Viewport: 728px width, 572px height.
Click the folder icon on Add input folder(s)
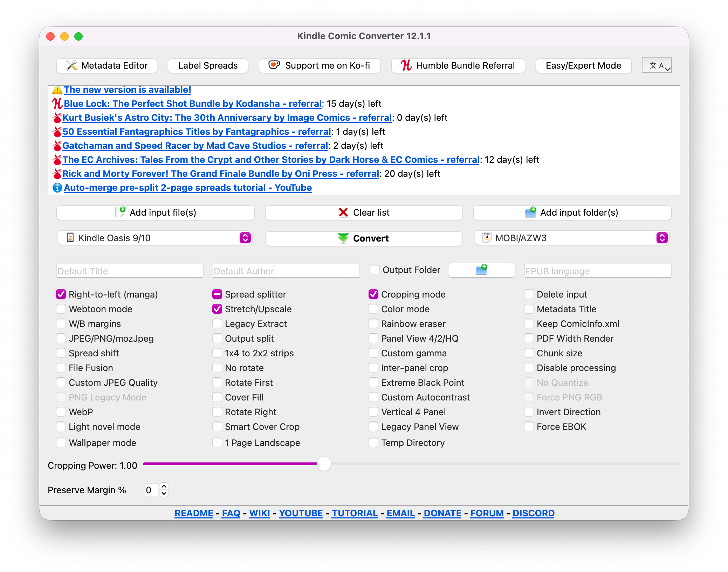[530, 212]
